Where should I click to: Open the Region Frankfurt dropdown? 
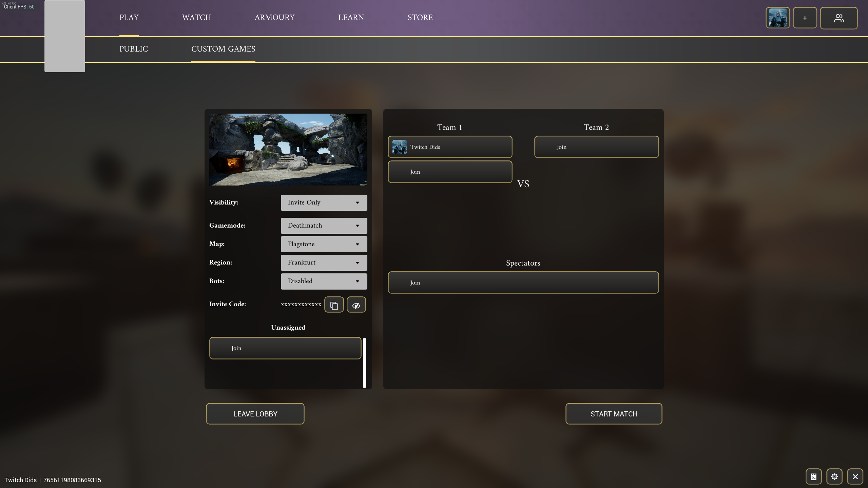tap(324, 262)
